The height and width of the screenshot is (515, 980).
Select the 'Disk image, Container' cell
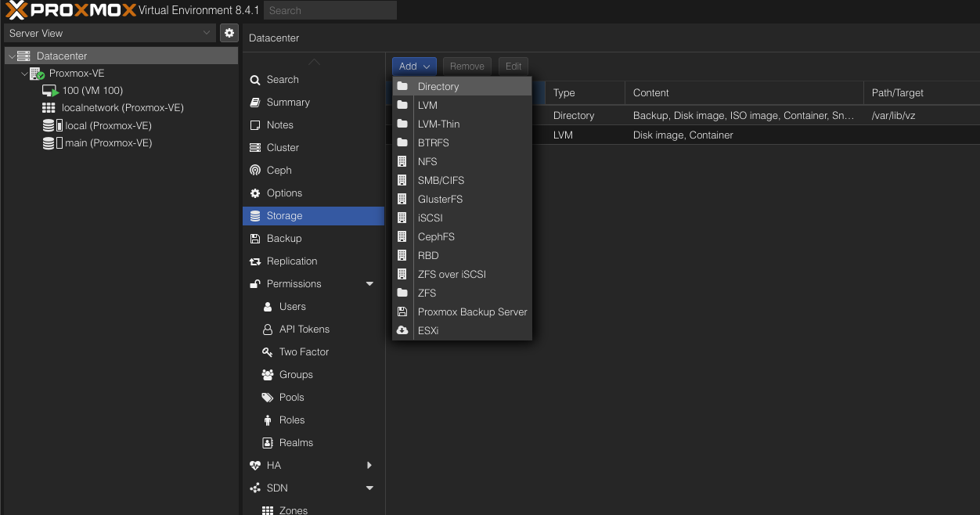744,135
